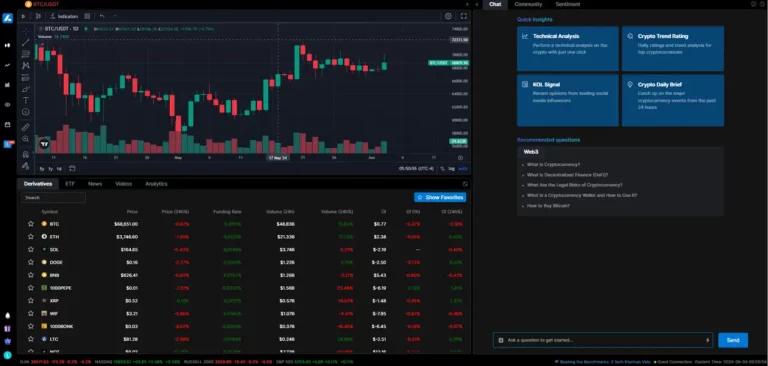Switch to the Sentiment tab
Screen dimensions: 768x366
[x=568, y=4]
